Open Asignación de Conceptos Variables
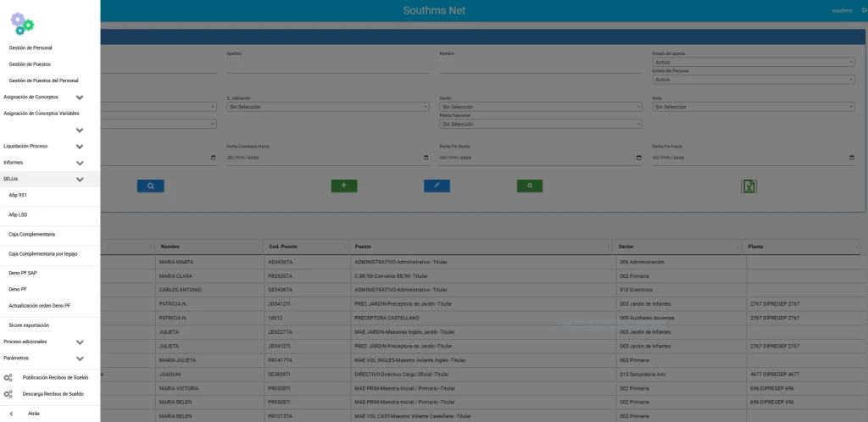Viewport: 868px width, 422px height. [x=42, y=113]
